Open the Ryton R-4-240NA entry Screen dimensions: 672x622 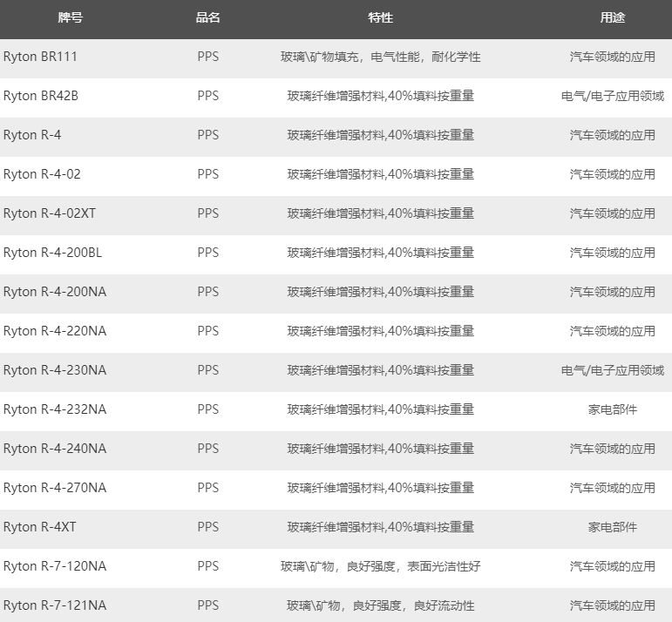tap(55, 449)
